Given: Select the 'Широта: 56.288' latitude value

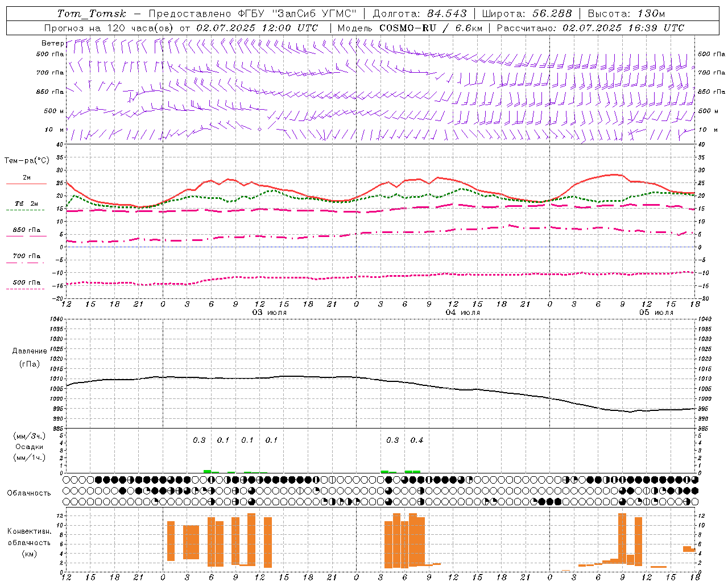Looking at the screenshot, I should (x=527, y=14).
